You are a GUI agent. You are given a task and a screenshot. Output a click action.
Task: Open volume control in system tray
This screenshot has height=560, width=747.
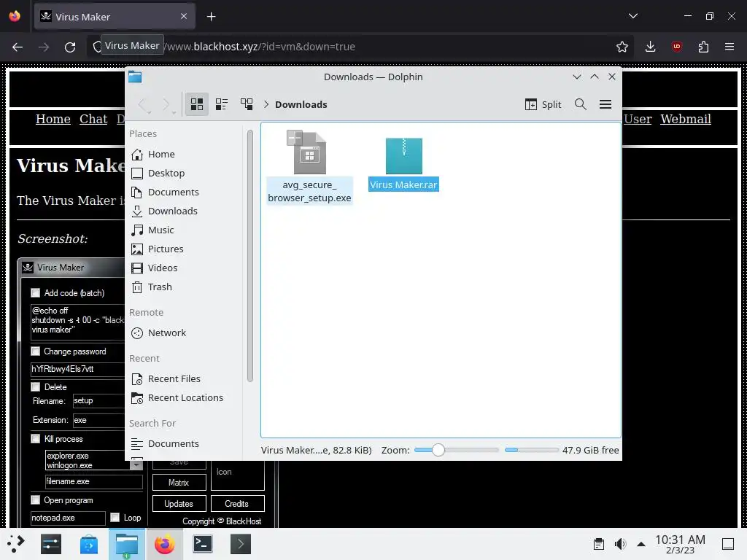tap(620, 544)
